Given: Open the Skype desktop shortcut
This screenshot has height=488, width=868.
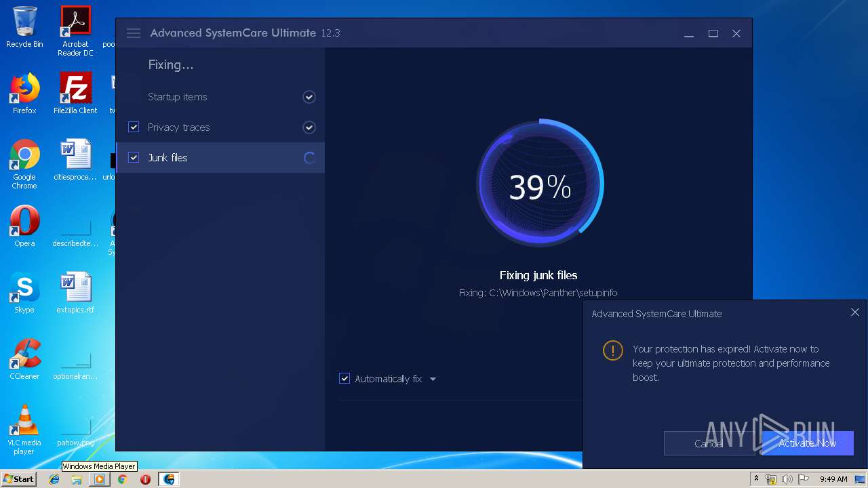Looking at the screenshot, I should coord(24,293).
